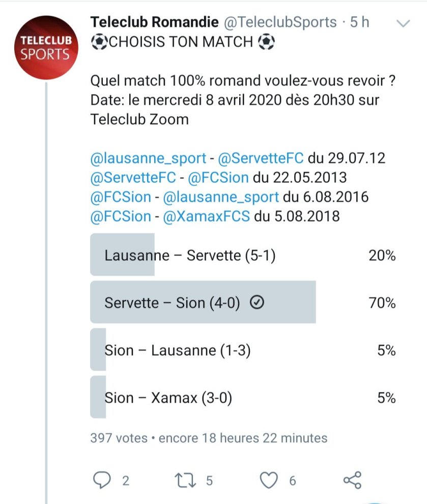This screenshot has width=427, height=504.
Task: Tap the Teleclub Sports profile avatar
Action: [46, 47]
